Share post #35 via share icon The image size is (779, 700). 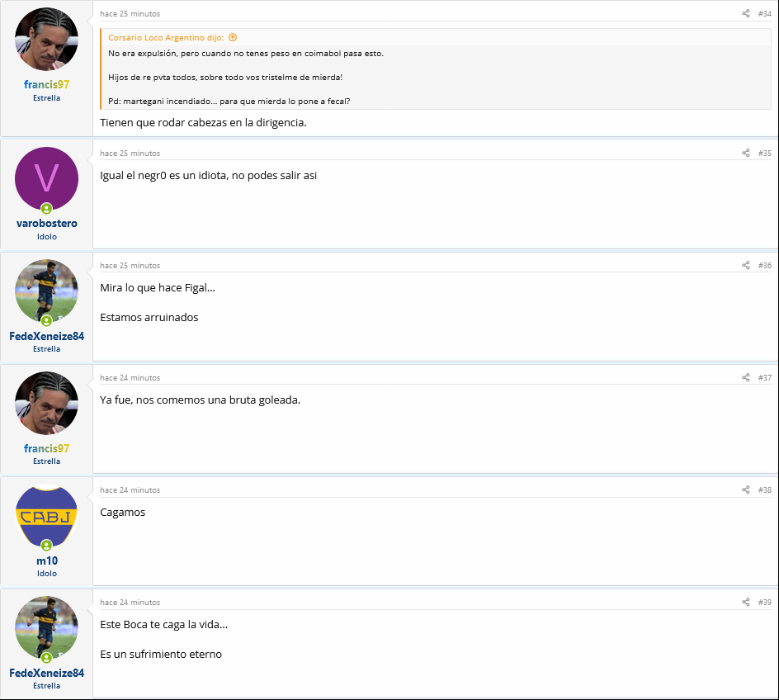[x=746, y=153]
